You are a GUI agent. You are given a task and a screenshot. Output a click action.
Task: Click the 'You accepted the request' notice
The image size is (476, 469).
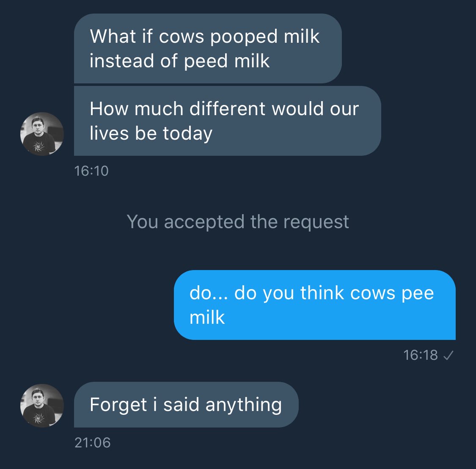coord(238,222)
